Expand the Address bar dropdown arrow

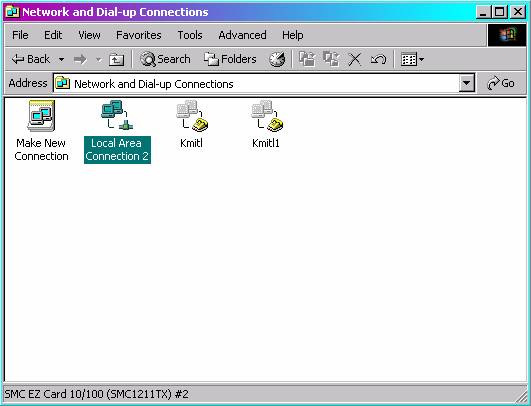click(x=466, y=83)
